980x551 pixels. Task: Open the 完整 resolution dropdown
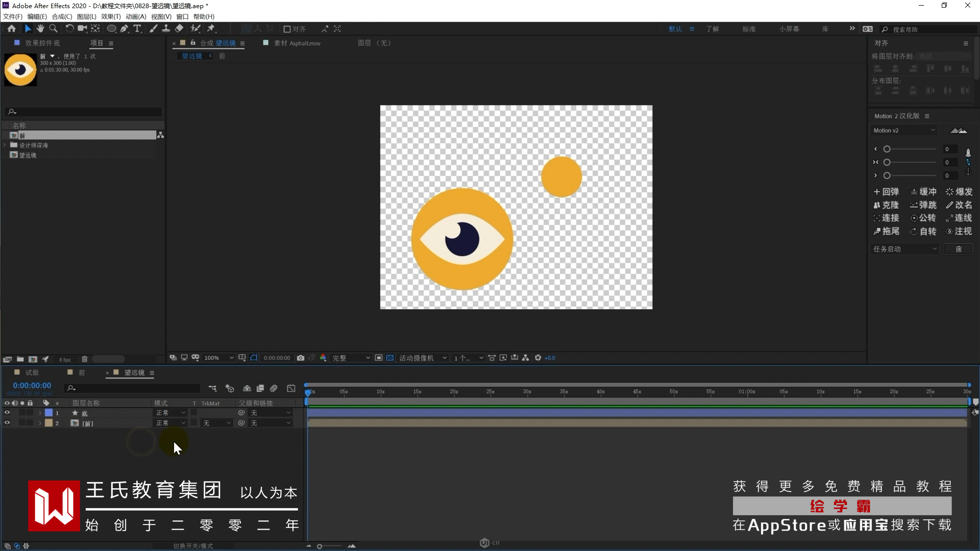point(351,358)
